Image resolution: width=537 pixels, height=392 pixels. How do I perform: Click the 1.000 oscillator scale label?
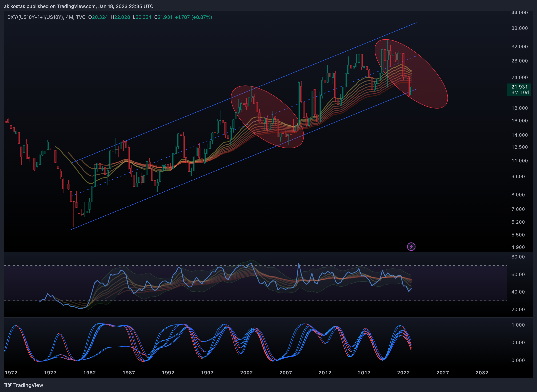[518, 325]
